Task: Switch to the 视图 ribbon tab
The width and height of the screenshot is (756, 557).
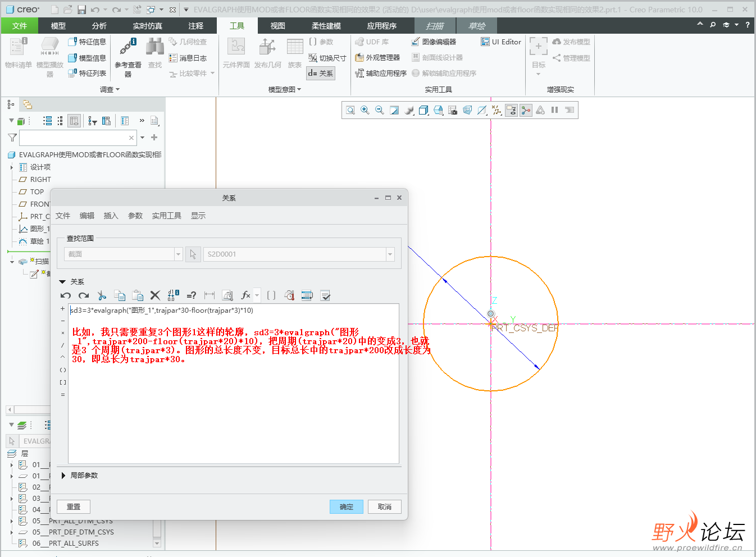Action: click(x=278, y=26)
